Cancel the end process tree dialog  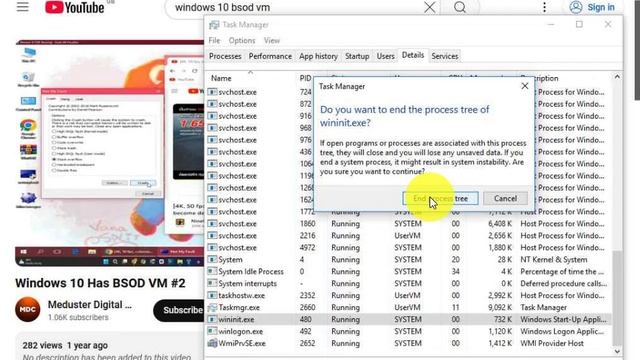click(505, 198)
